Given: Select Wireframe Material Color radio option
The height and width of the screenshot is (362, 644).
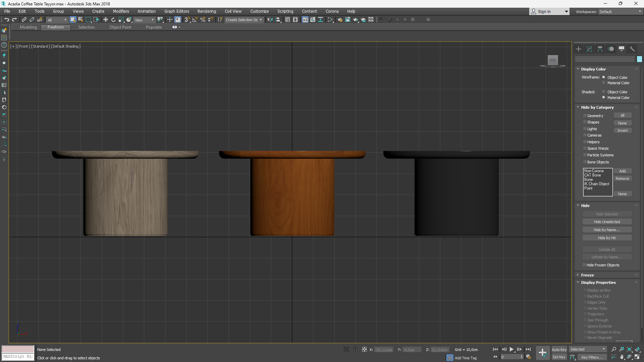Looking at the screenshot, I should [x=604, y=83].
